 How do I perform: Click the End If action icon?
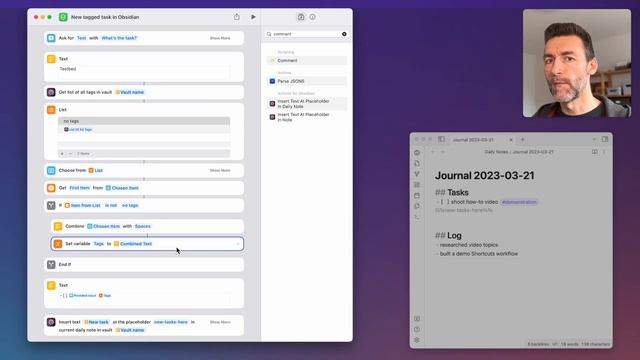click(x=51, y=264)
